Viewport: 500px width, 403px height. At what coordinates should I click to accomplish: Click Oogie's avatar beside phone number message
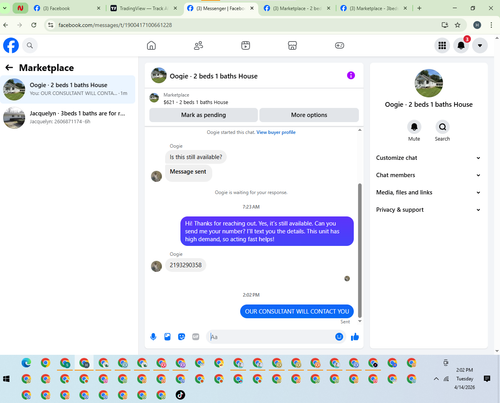point(156,266)
